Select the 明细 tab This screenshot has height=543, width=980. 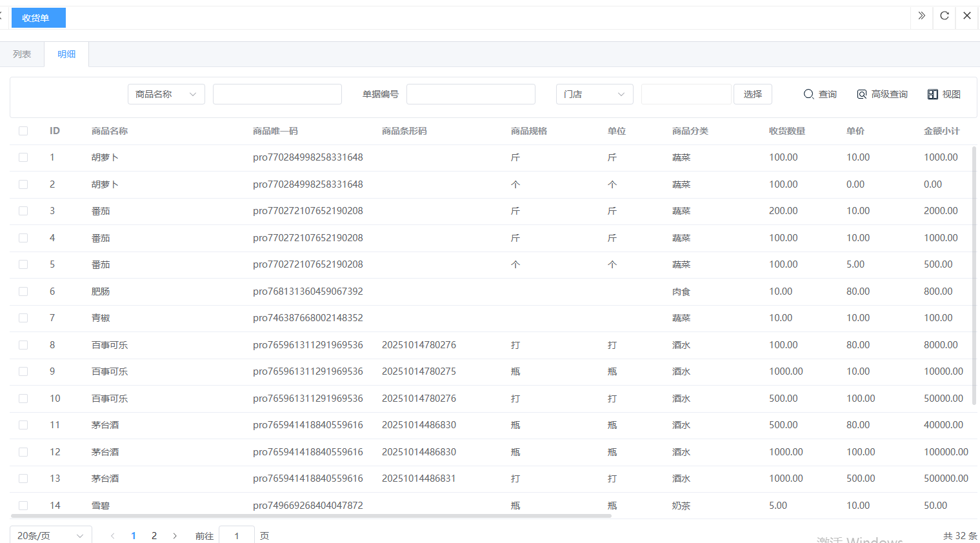[66, 54]
